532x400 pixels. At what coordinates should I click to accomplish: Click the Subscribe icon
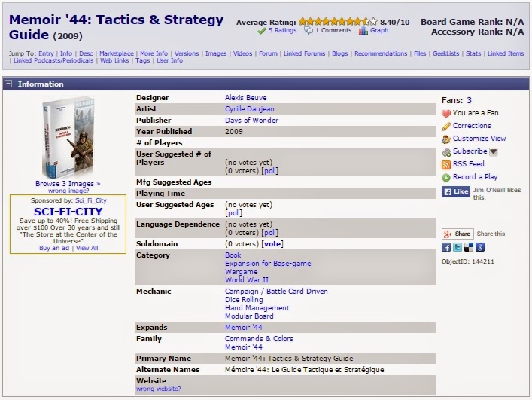tap(446, 151)
